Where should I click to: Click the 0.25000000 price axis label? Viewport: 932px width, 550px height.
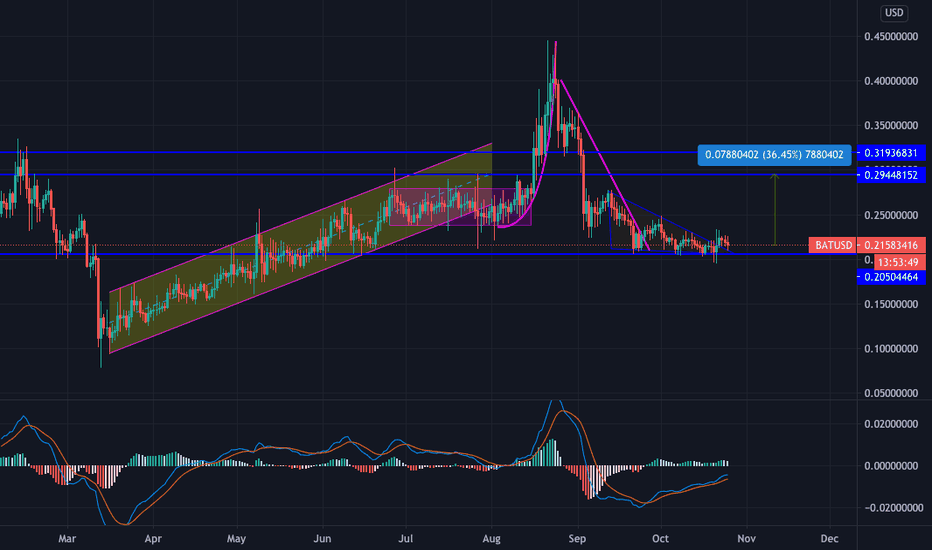tap(891, 215)
